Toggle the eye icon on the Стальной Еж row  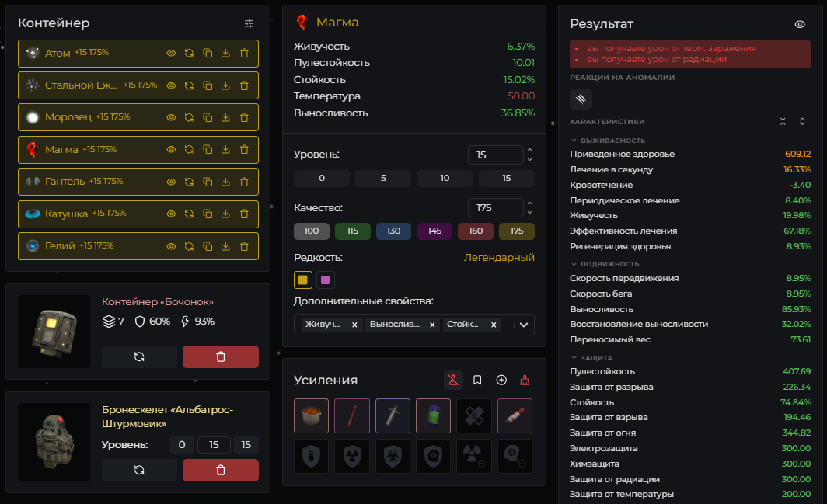tap(172, 85)
